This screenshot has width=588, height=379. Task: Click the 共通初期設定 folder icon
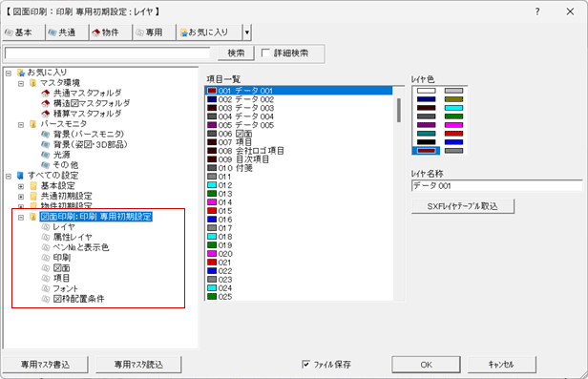(x=33, y=196)
